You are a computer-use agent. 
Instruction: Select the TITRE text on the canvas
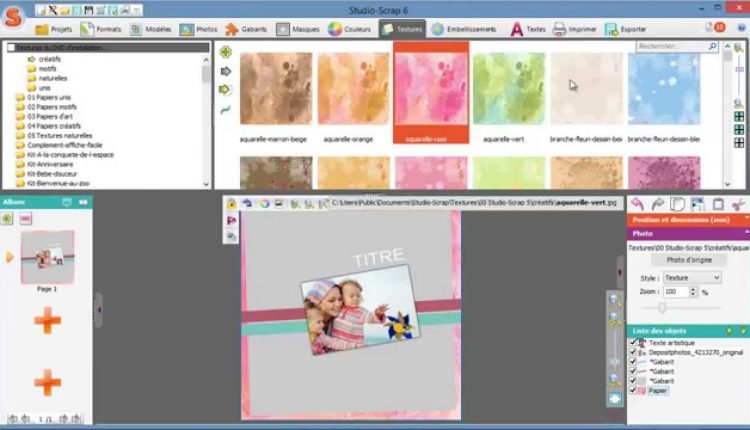pyautogui.click(x=378, y=257)
